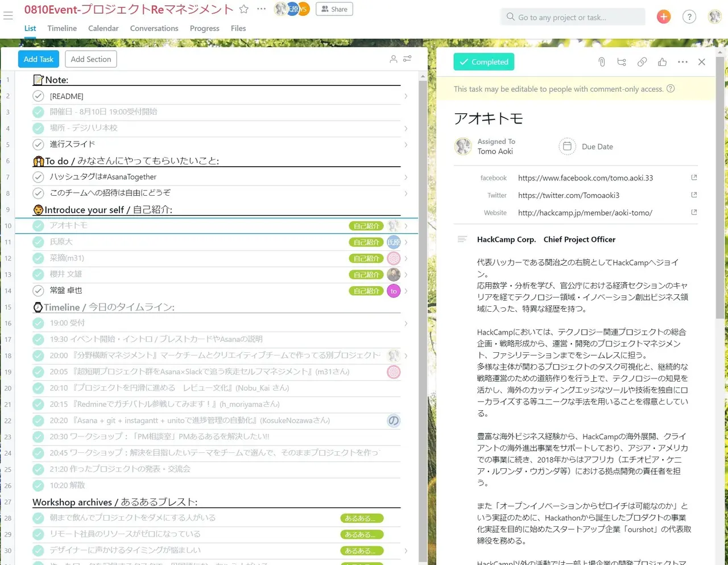This screenshot has width=728, height=565.
Task: Open Website link external icon
Action: pyautogui.click(x=694, y=212)
